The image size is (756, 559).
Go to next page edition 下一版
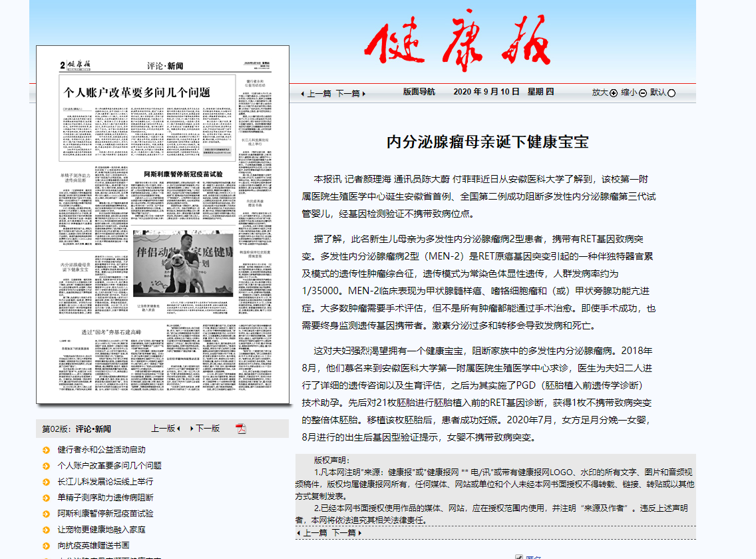tap(206, 429)
